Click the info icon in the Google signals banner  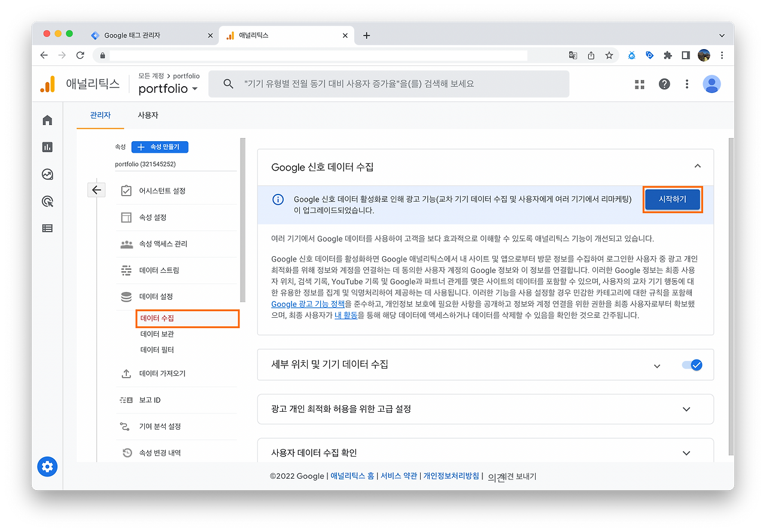[278, 200]
